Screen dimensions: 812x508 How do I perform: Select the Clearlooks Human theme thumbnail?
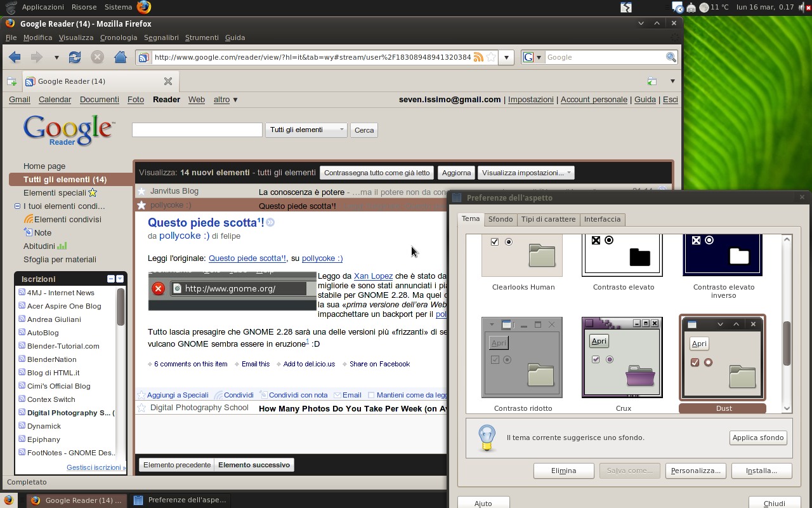pos(522,255)
